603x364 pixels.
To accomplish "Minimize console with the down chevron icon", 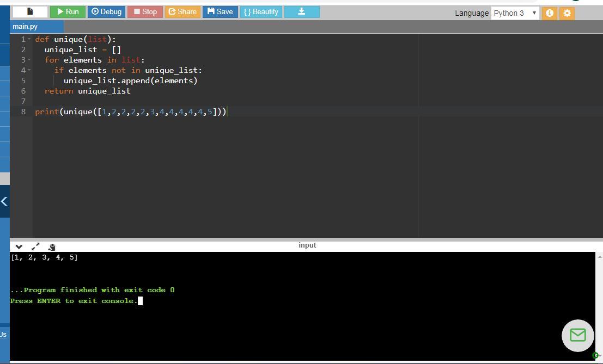I will click(19, 247).
